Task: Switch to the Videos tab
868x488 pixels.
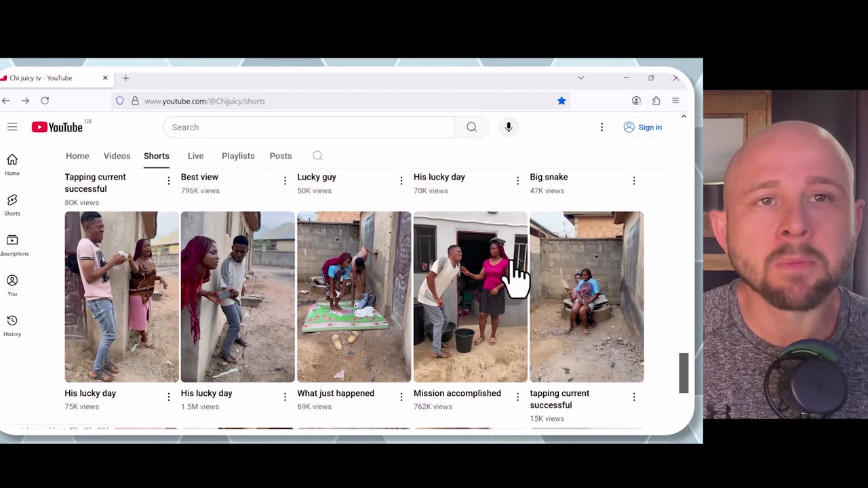Action: 117,156
